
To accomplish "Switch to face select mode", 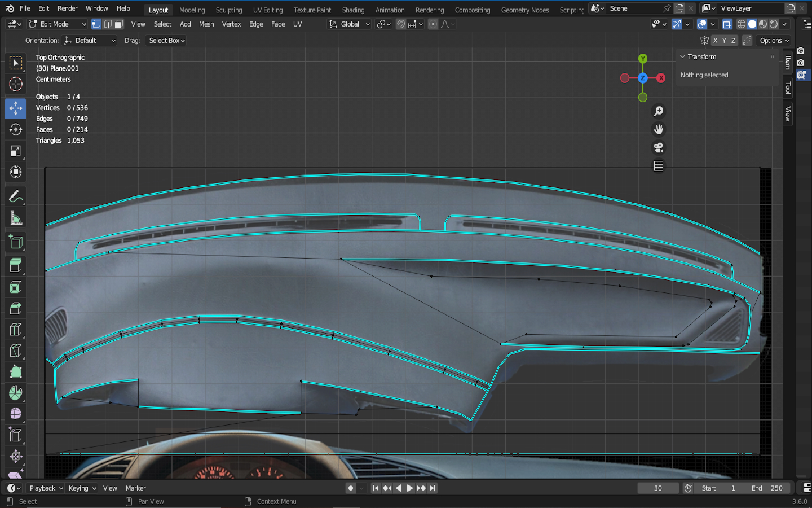I will [118, 24].
